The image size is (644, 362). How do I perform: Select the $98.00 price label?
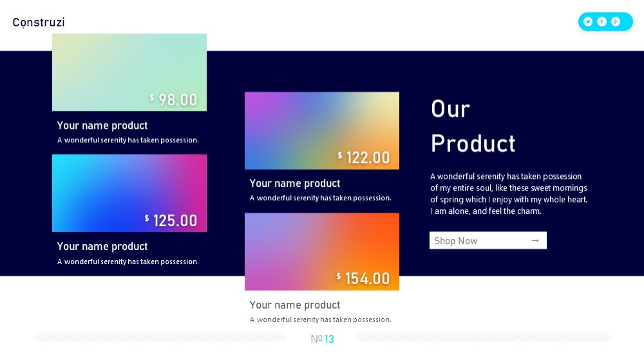[x=173, y=99]
